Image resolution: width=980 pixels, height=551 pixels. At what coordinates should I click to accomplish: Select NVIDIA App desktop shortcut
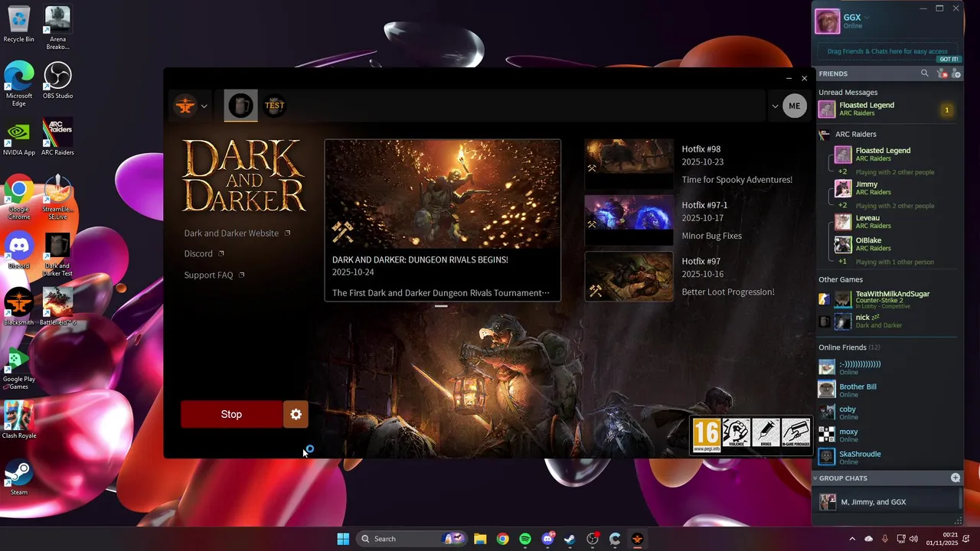(x=18, y=137)
